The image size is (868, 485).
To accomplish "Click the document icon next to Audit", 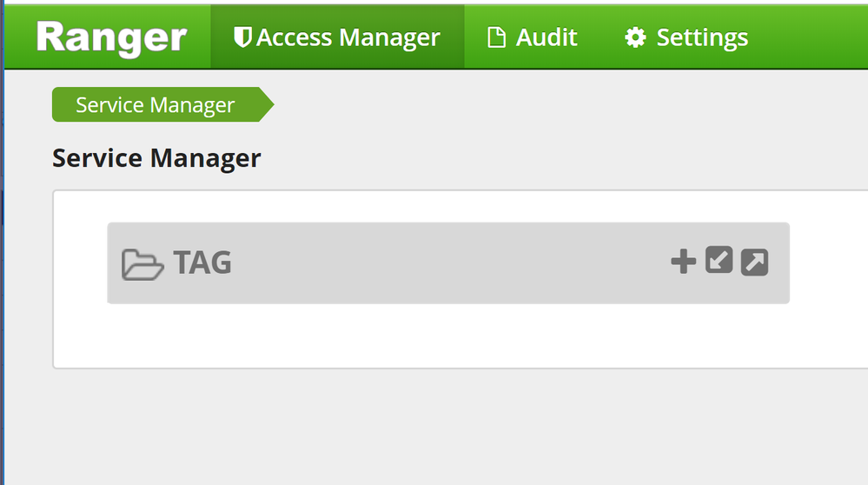I will [x=496, y=37].
